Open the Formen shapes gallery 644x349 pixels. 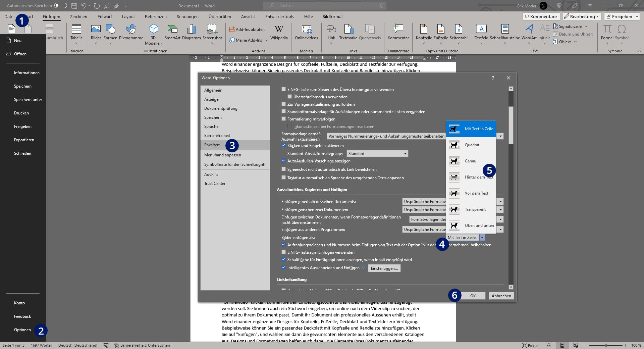pos(110,34)
